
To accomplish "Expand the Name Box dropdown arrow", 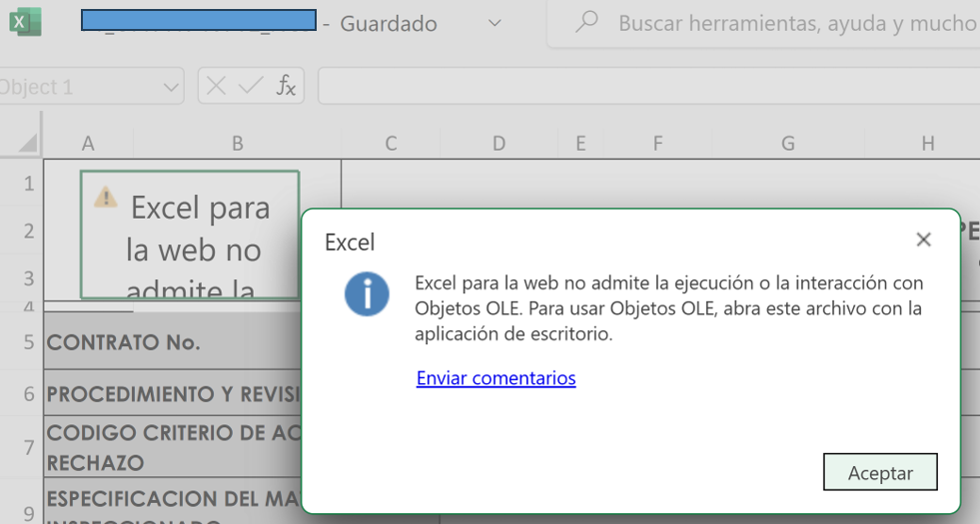I will [170, 88].
